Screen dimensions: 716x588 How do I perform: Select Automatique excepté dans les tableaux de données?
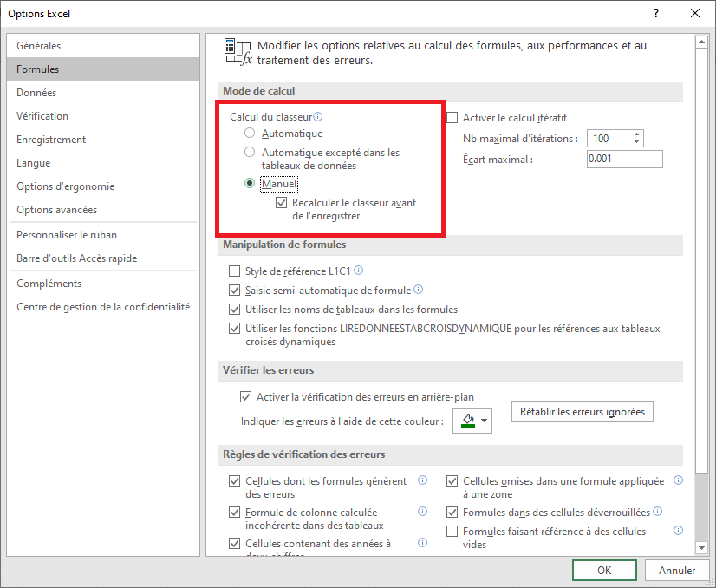250,152
